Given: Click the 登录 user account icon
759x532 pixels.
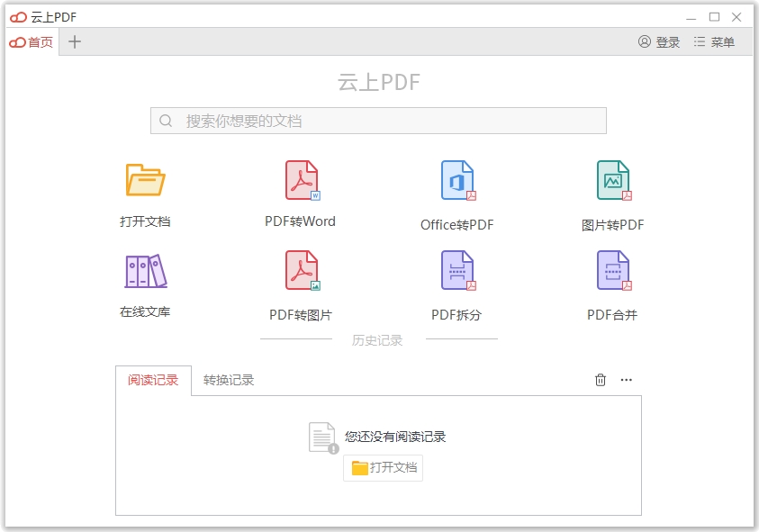Looking at the screenshot, I should point(645,41).
